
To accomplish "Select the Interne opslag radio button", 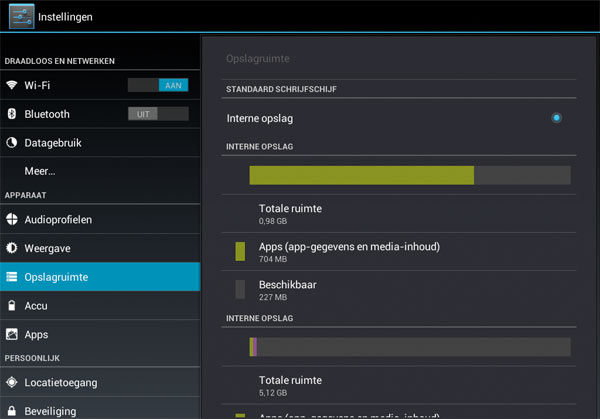I will pyautogui.click(x=556, y=118).
